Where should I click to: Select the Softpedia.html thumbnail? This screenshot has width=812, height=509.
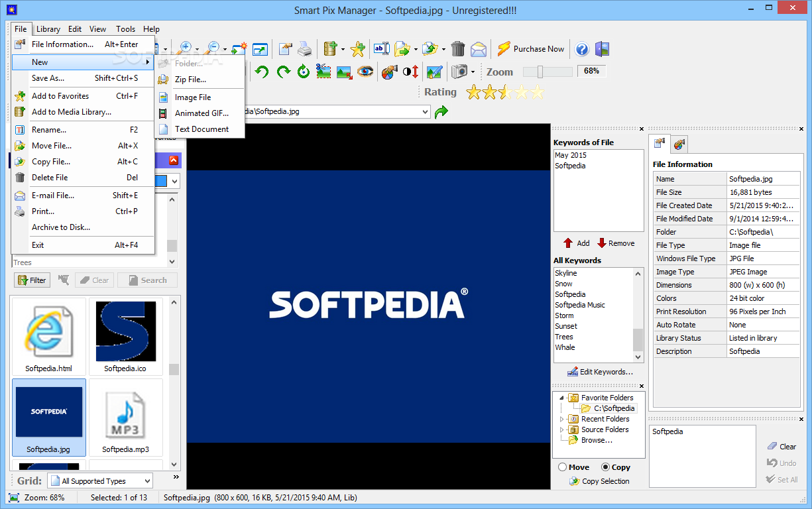click(x=49, y=337)
